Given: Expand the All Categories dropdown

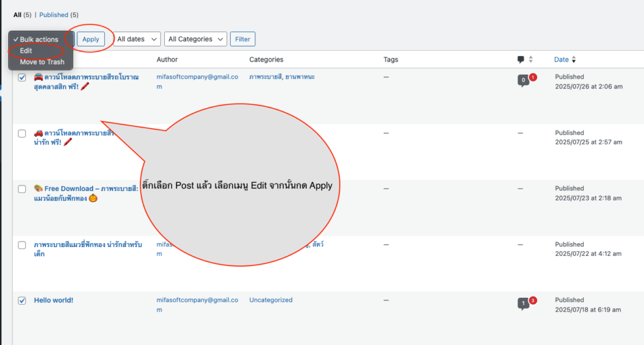Looking at the screenshot, I should pyautogui.click(x=196, y=39).
